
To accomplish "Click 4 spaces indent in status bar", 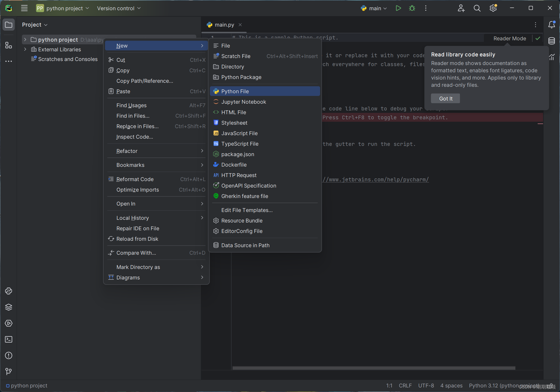I will pyautogui.click(x=451, y=386).
